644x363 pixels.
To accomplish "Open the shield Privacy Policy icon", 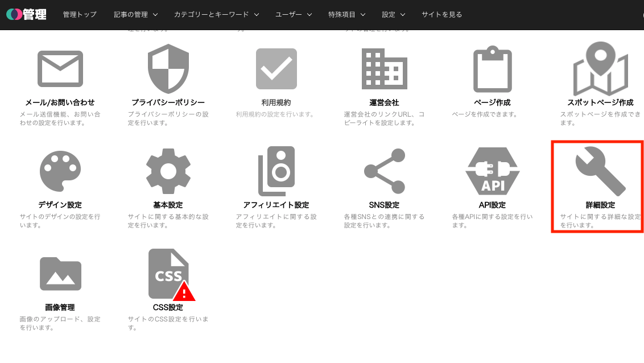I will click(168, 69).
